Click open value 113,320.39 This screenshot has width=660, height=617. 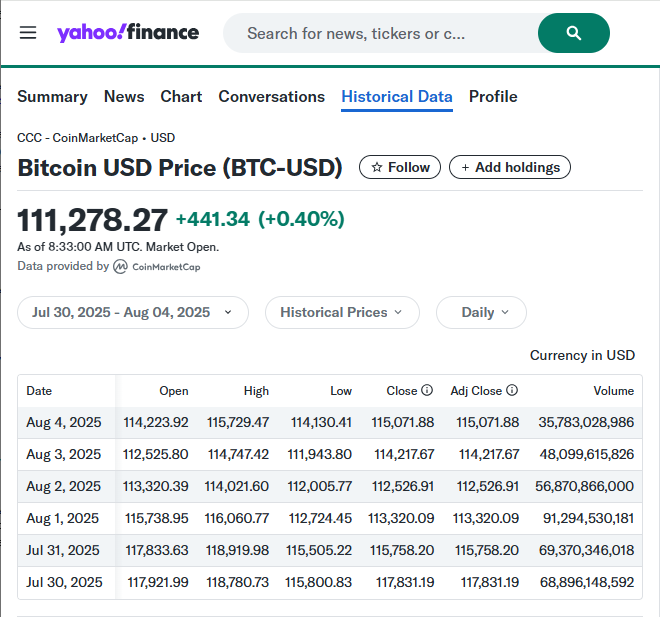(x=155, y=486)
